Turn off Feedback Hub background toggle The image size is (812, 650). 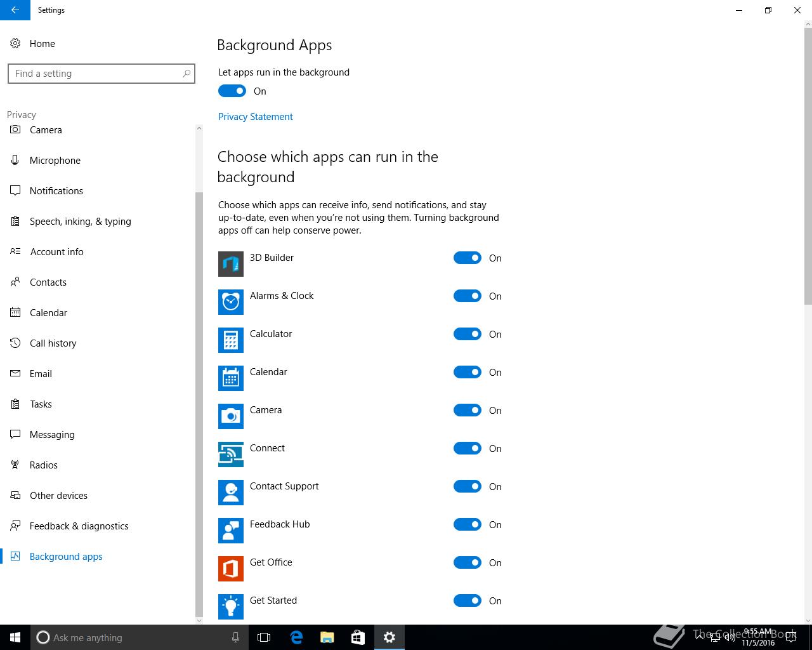(x=468, y=524)
